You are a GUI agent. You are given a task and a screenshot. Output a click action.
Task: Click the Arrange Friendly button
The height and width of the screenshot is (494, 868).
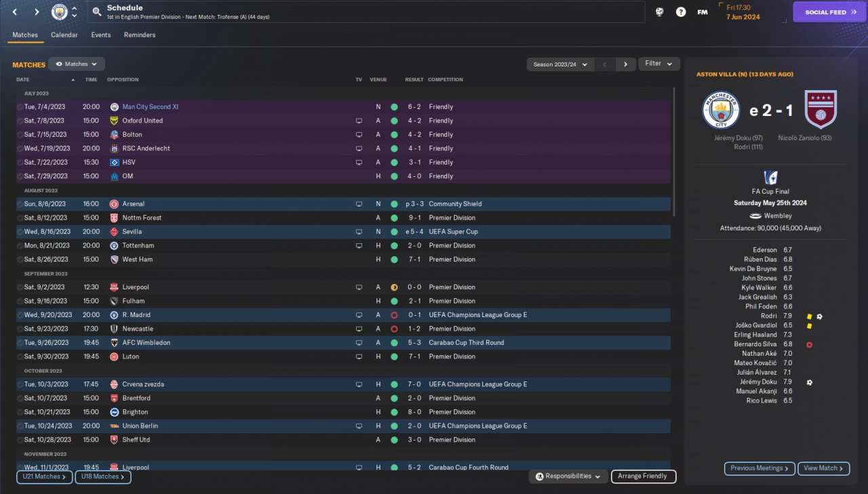(644, 476)
